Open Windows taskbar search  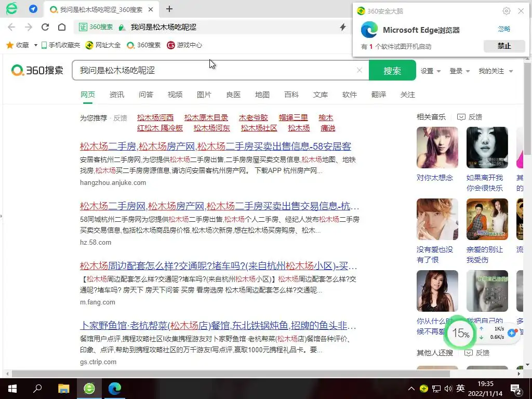37,389
